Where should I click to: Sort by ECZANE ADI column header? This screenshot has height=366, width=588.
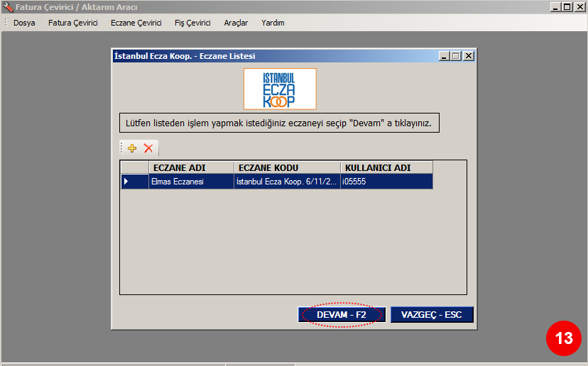pos(192,167)
